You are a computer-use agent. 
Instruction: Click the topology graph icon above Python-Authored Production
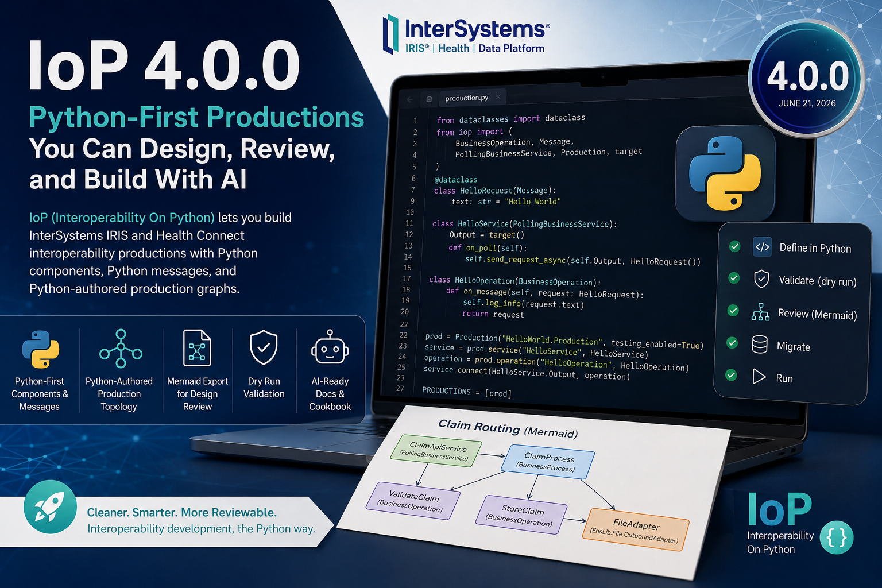coord(121,349)
